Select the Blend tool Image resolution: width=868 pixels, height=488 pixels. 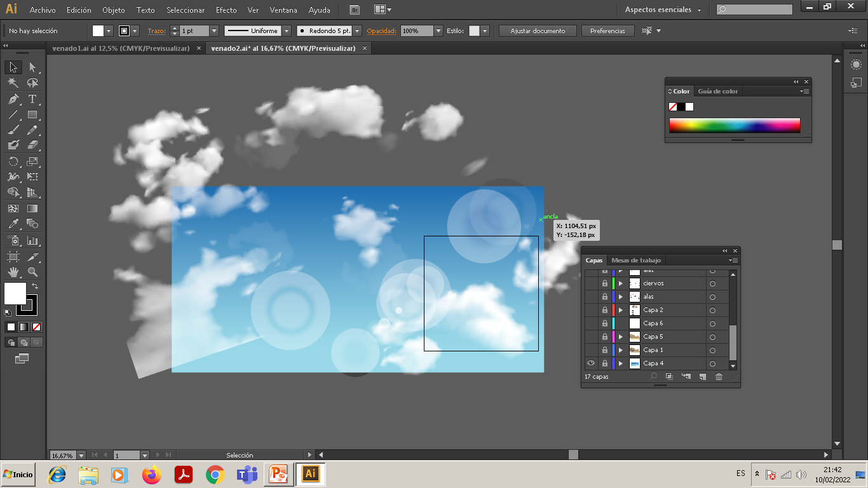32,224
